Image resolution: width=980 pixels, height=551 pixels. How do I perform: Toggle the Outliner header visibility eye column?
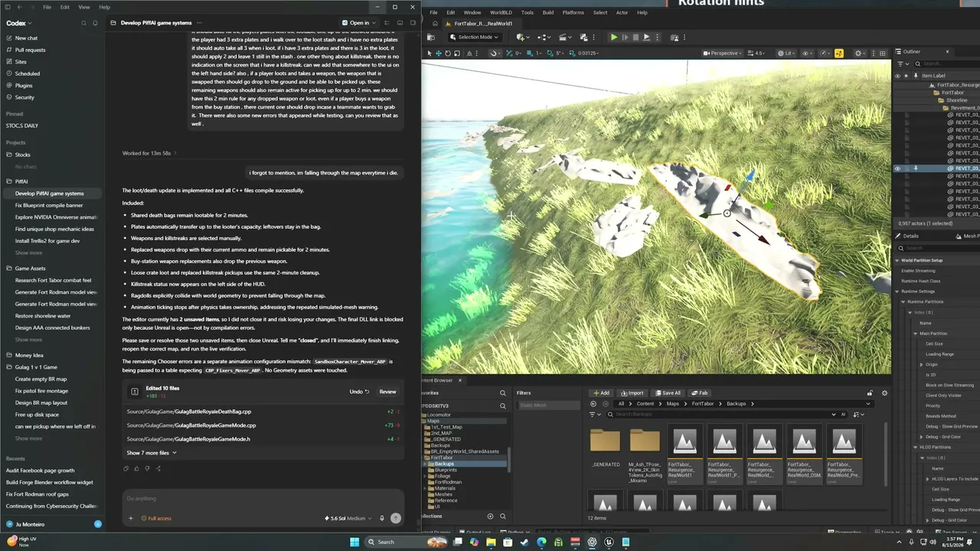tap(897, 76)
